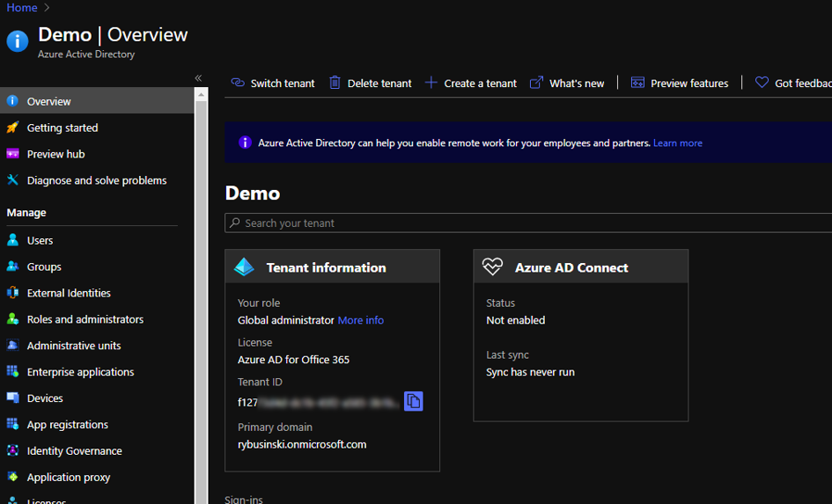Click the What's new external link icon
Viewport: 832px width, 504px height.
tap(536, 83)
